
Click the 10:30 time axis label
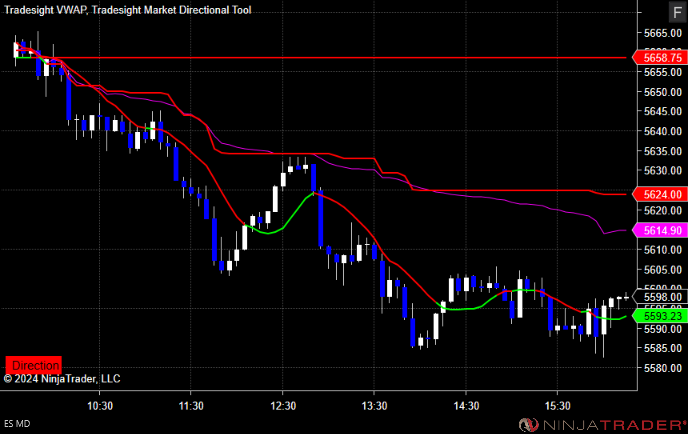[100, 406]
